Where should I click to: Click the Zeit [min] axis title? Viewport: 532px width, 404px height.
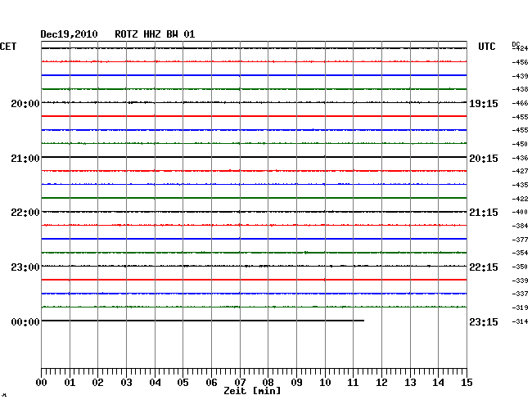(x=252, y=391)
